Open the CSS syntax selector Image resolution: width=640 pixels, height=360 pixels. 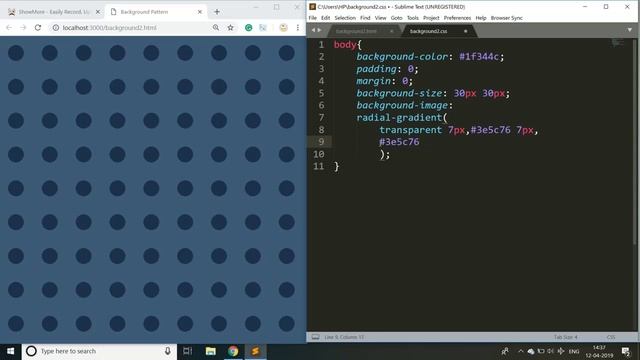tap(611, 337)
